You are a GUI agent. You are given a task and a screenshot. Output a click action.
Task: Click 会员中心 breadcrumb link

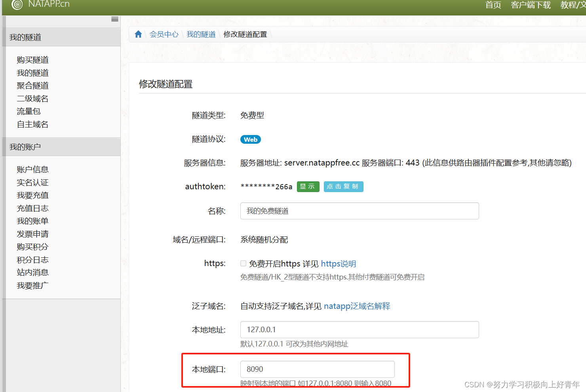click(x=164, y=34)
